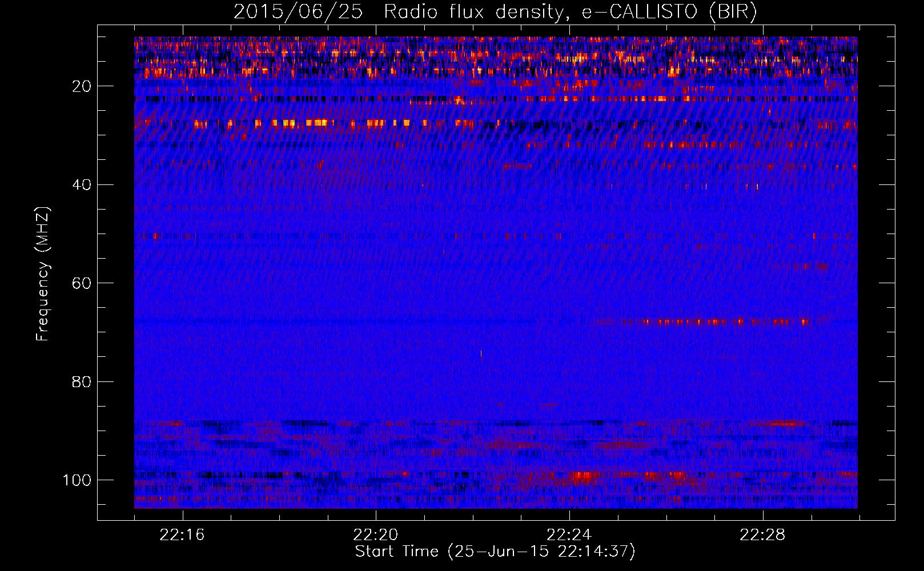The image size is (924, 571).
Task: Select the 80 MHz frequency tick label
Action: [x=82, y=381]
